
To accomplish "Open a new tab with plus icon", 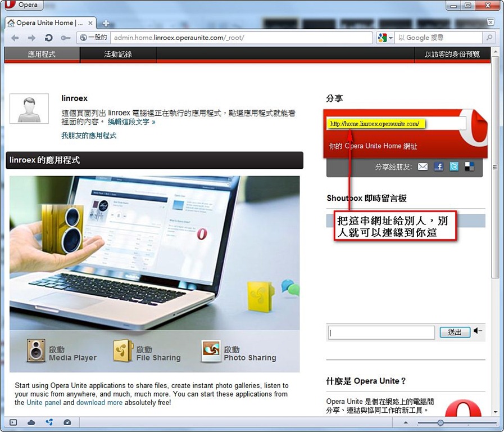I will 106,23.
